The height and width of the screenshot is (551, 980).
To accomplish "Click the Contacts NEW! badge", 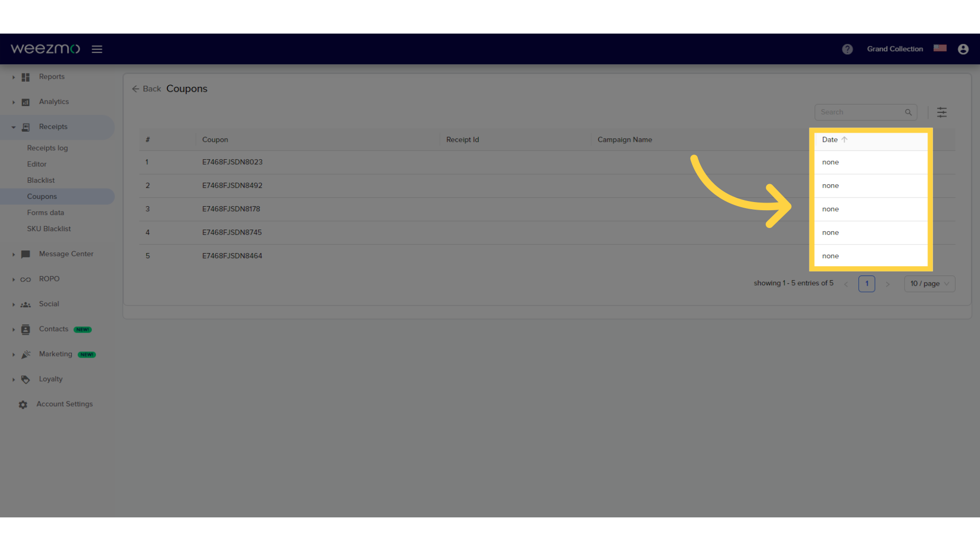I will 83,330.
